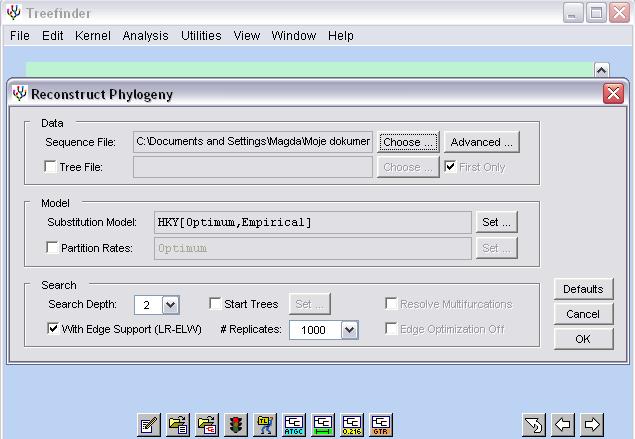Click the Defaults button
635x439 pixels.
583,289
